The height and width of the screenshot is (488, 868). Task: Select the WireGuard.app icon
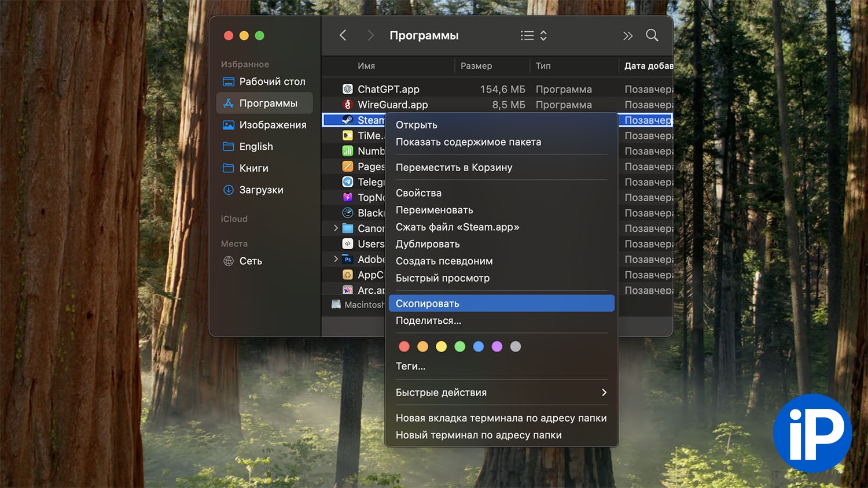(x=348, y=105)
